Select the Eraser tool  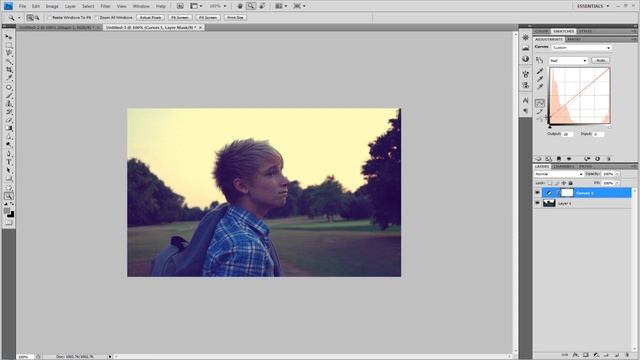9,120
